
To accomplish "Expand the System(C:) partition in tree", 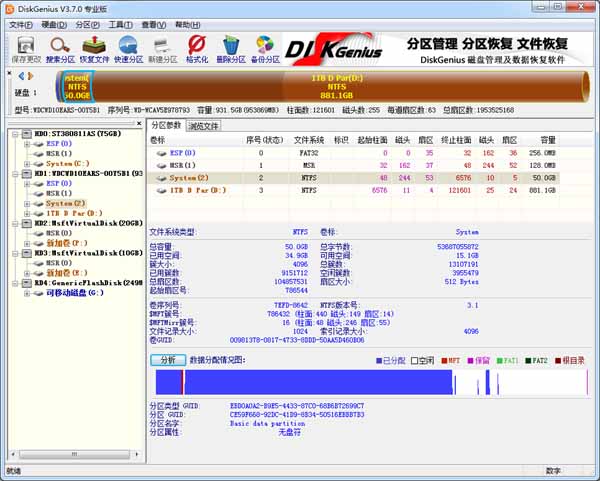I will [27, 163].
